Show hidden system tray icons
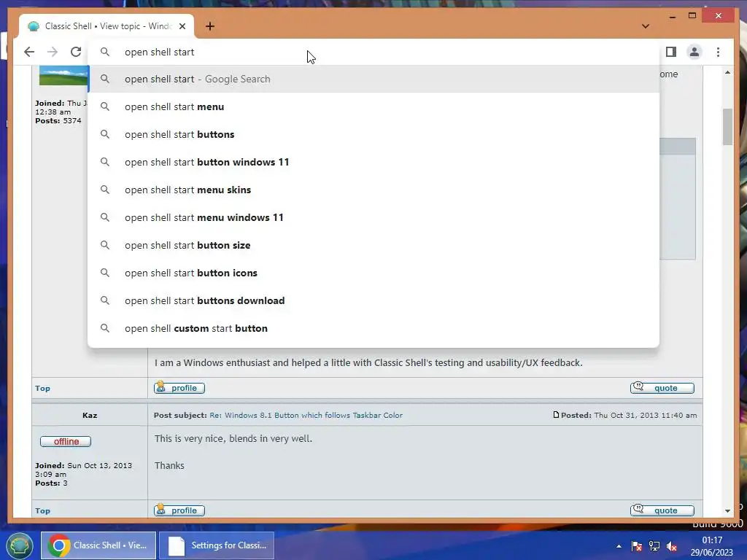 [x=619, y=546]
